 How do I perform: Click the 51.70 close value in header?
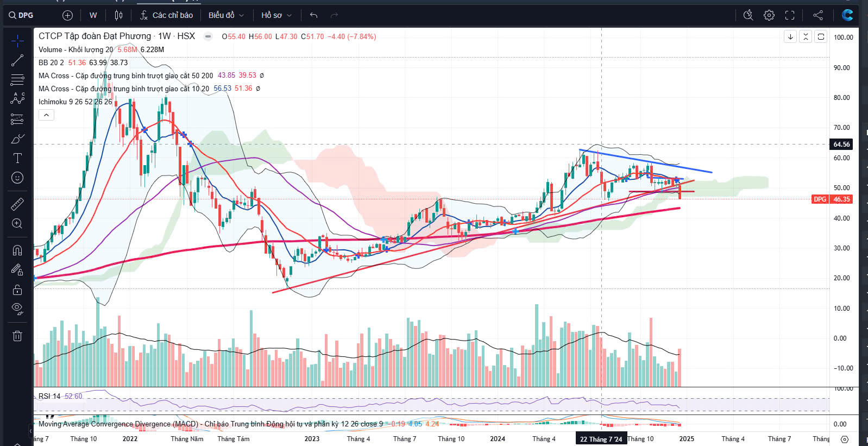[x=315, y=36]
